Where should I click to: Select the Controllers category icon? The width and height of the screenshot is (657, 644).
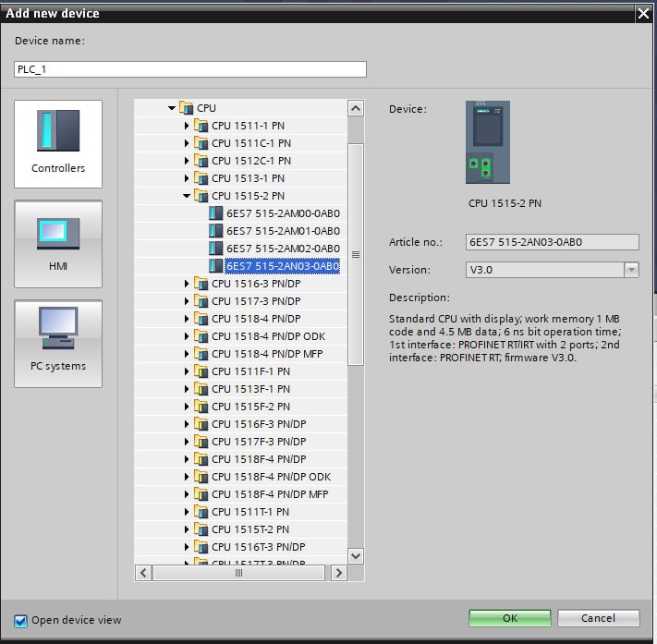(x=58, y=144)
